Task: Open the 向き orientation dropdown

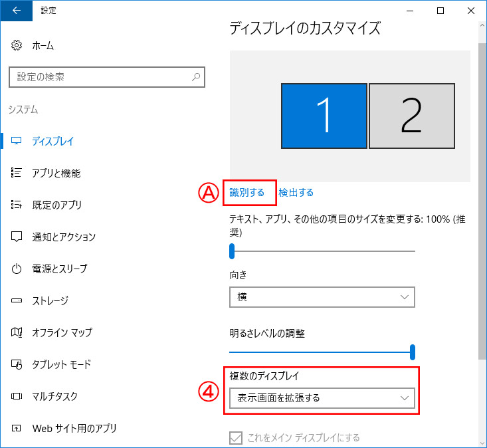Action: click(322, 297)
